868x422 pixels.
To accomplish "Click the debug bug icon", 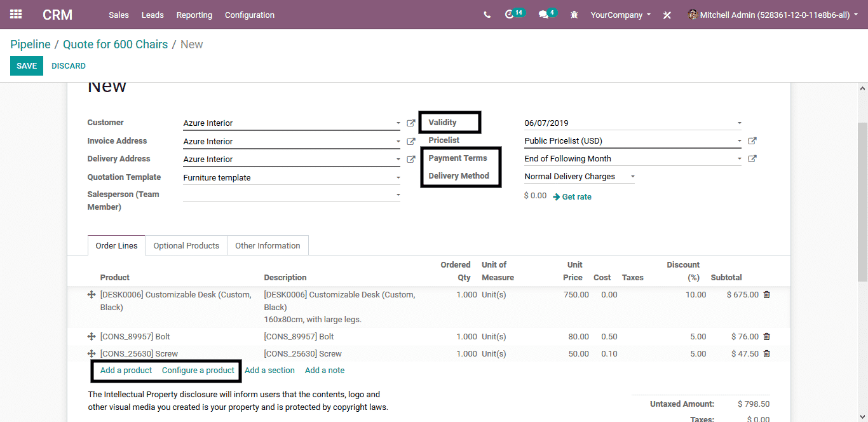I will coord(574,15).
